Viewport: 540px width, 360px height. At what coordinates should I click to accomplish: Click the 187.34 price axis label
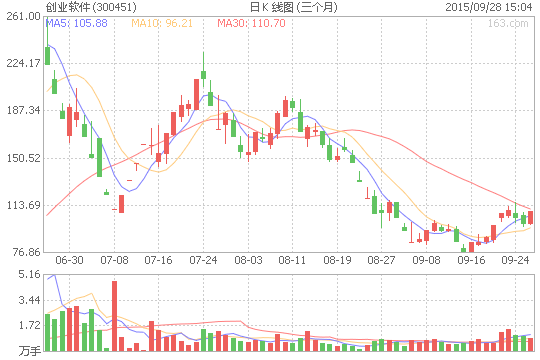click(23, 110)
